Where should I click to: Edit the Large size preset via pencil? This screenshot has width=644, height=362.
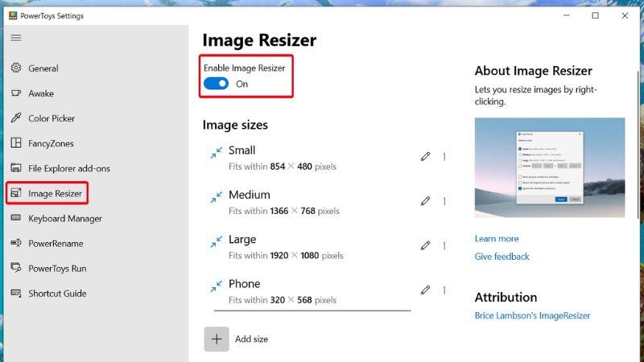[425, 246]
